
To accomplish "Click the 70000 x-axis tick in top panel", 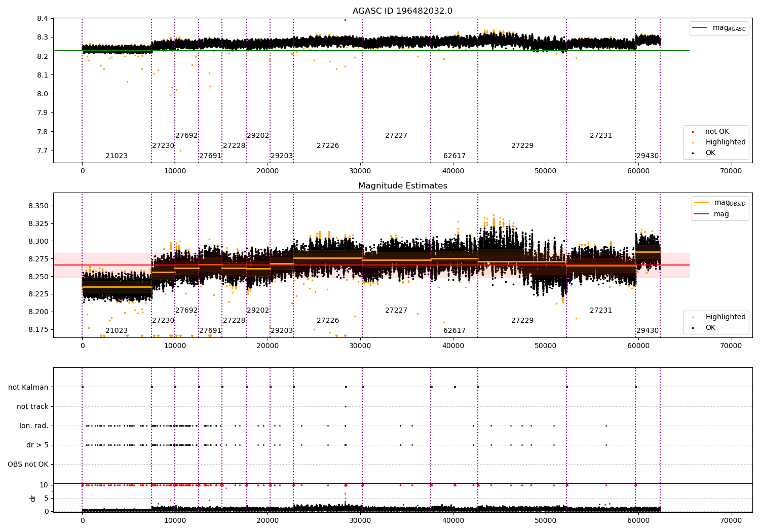I will tap(731, 171).
